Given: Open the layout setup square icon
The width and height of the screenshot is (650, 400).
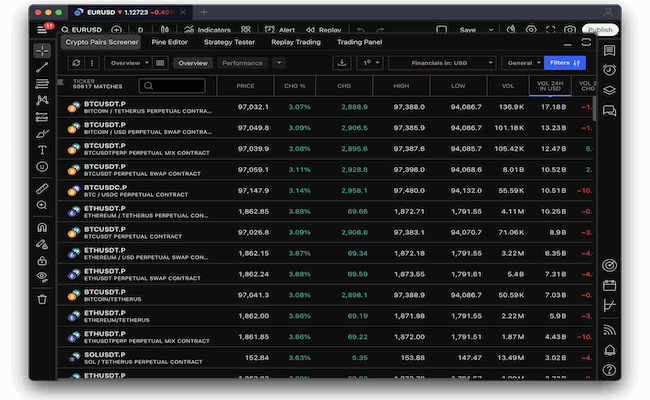Looking at the screenshot, I should 441,30.
